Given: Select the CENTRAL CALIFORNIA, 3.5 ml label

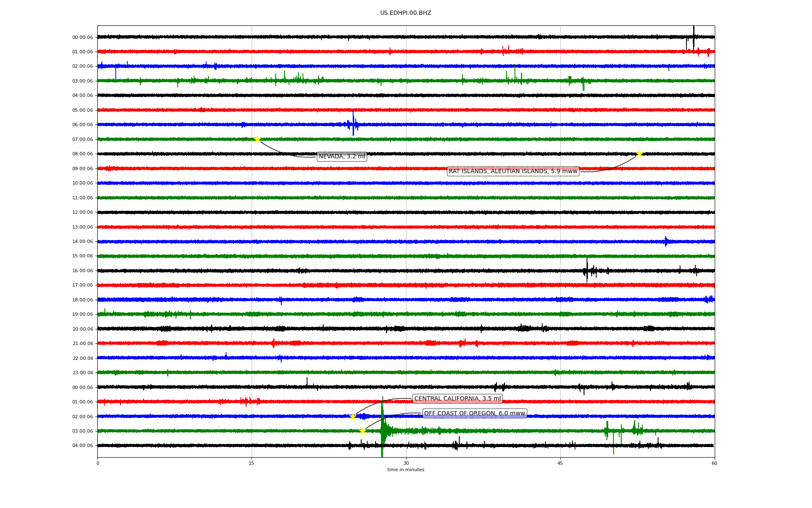Looking at the screenshot, I should pos(457,399).
